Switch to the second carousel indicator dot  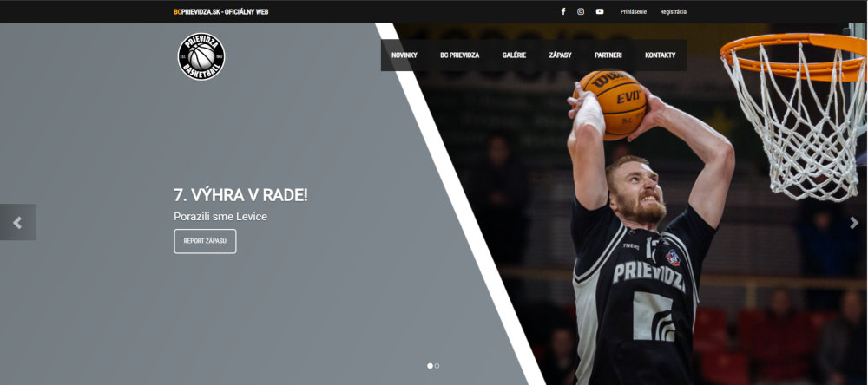click(437, 366)
